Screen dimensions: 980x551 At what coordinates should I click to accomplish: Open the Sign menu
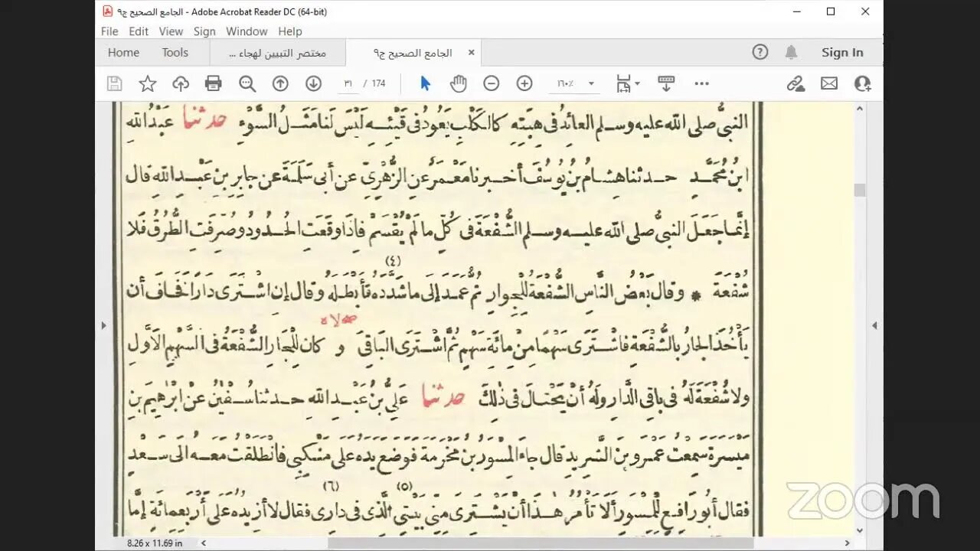[x=204, y=31]
